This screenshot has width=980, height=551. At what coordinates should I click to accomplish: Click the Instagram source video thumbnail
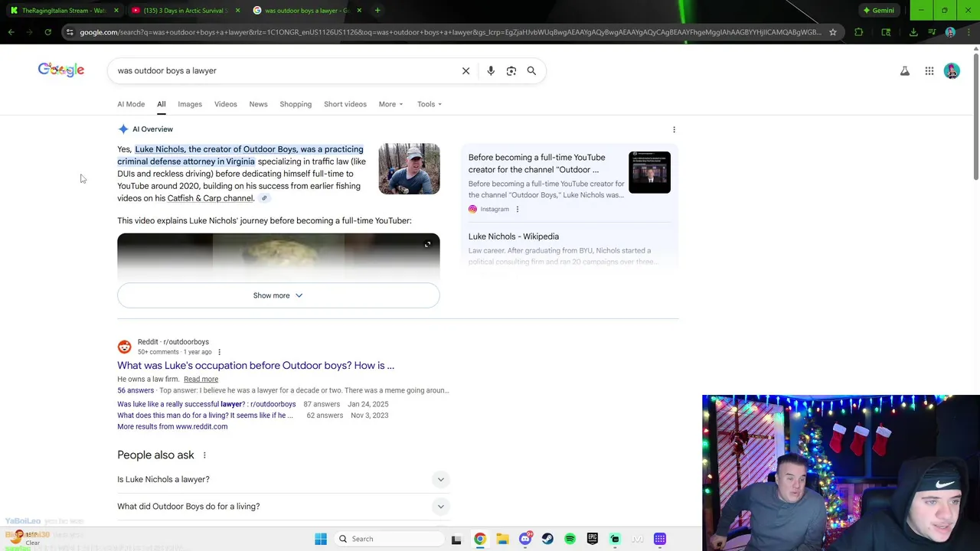click(x=649, y=172)
